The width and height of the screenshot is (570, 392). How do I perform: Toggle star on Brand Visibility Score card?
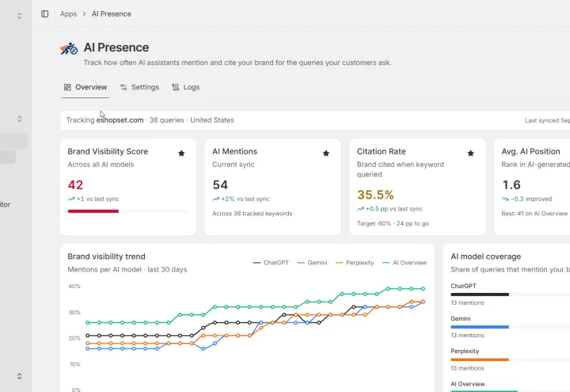tap(181, 154)
